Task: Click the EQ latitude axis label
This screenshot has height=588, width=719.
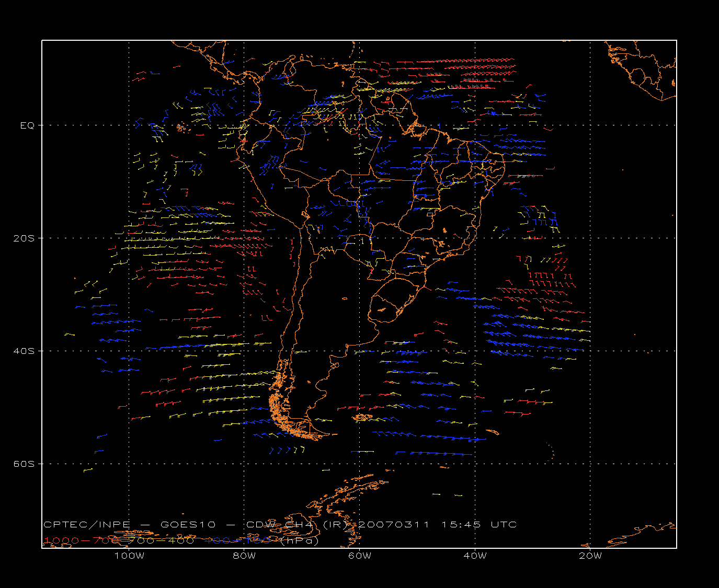Action: [x=27, y=125]
